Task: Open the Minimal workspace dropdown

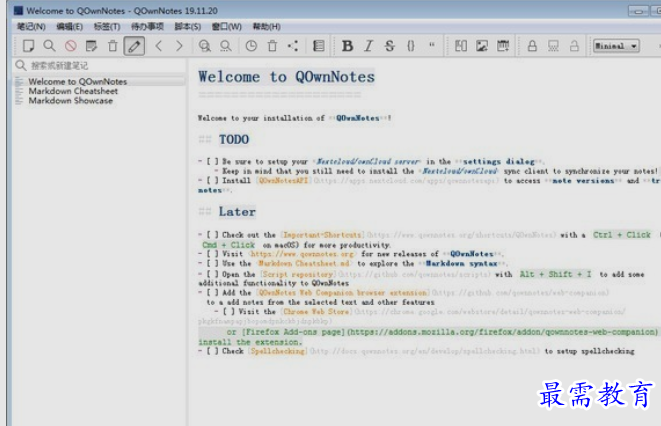Action: click(x=616, y=46)
